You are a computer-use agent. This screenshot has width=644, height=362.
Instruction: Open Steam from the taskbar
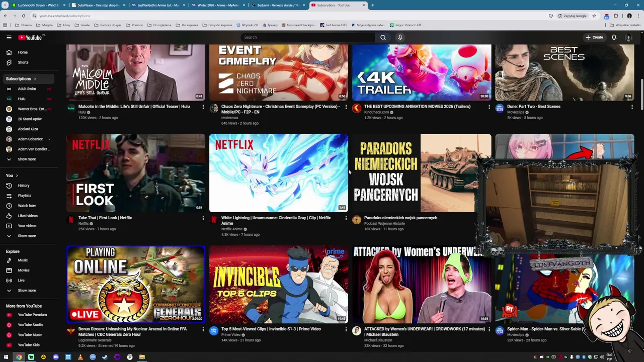point(105,357)
